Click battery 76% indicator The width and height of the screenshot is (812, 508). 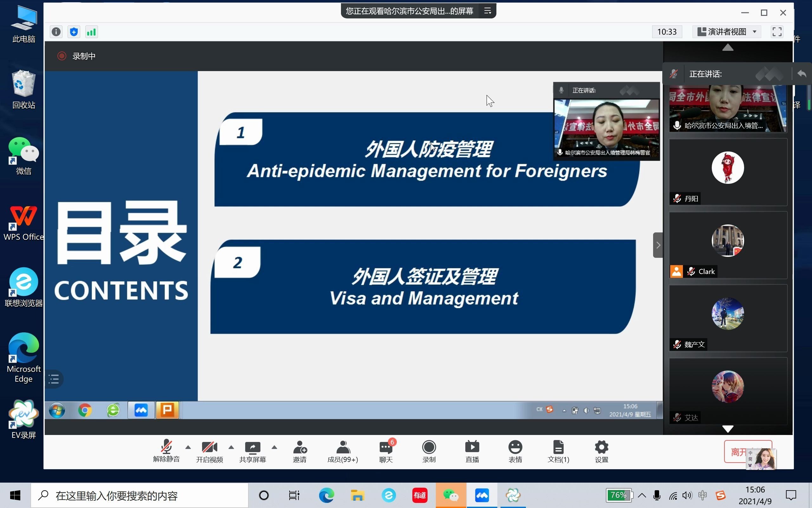click(x=619, y=495)
